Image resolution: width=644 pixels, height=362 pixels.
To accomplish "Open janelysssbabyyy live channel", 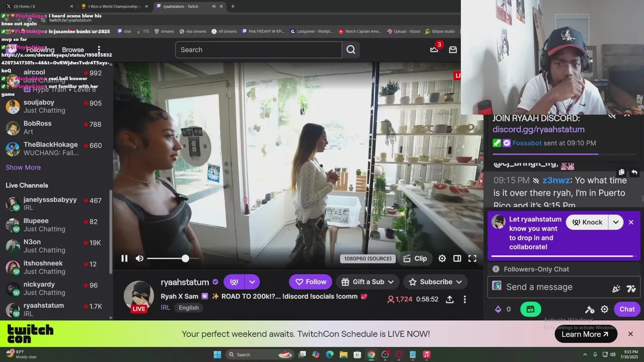I will click(55, 204).
